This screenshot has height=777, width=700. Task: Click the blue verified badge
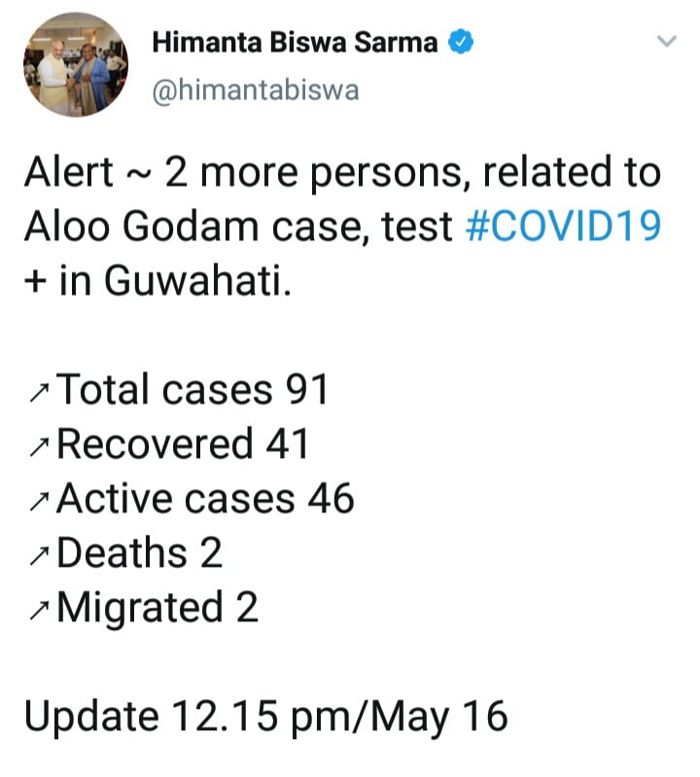(459, 44)
